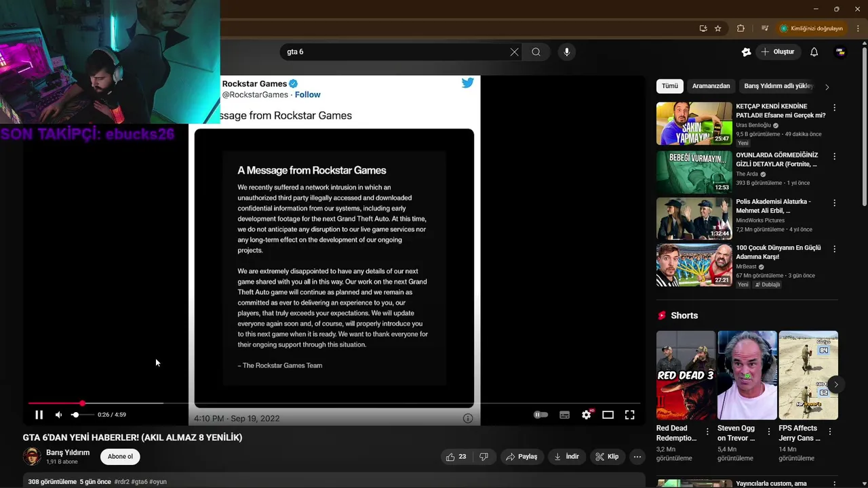868x488 pixels.
Task: Dislike the video with thumbs down
Action: coord(484,457)
